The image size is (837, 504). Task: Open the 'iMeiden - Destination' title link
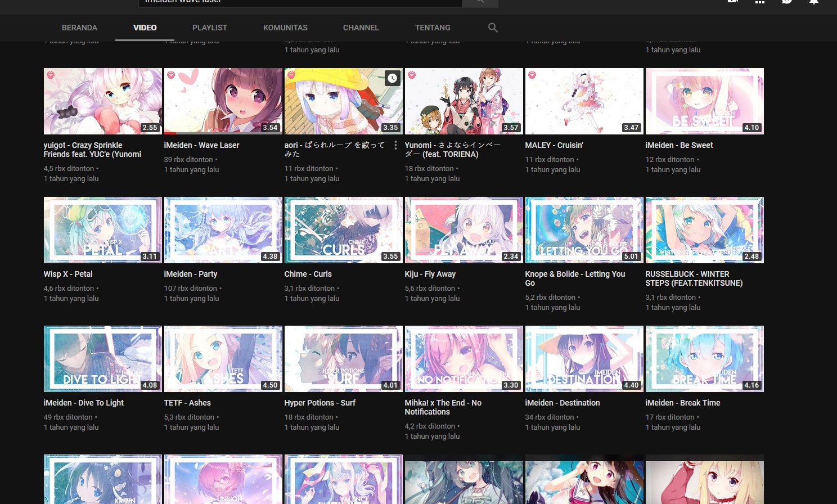point(562,403)
